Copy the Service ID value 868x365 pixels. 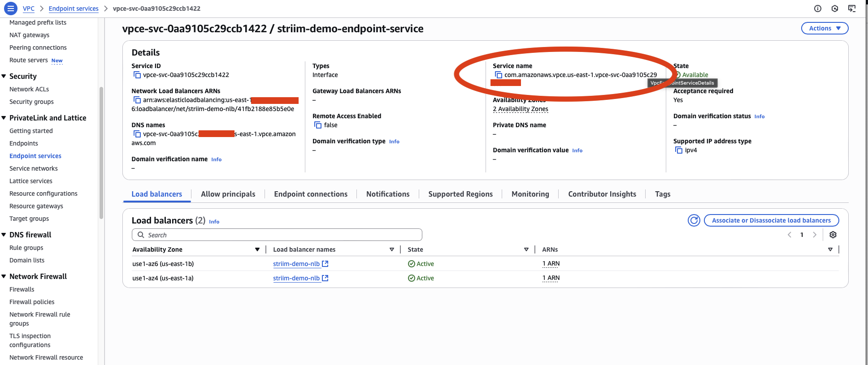pyautogui.click(x=137, y=75)
